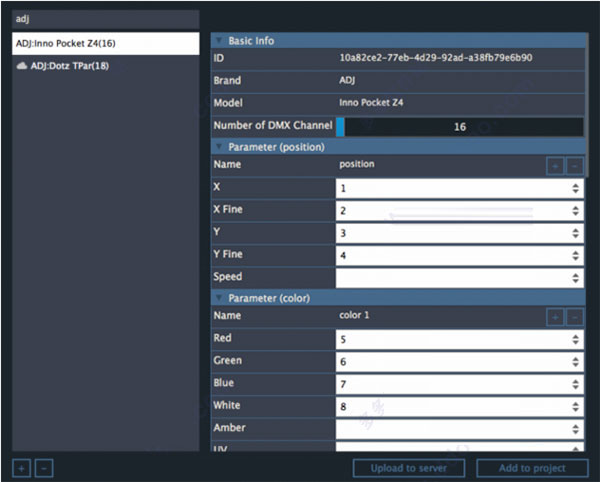Image resolution: width=600 pixels, height=482 pixels.
Task: Click the Upload to server button
Action: (410, 468)
